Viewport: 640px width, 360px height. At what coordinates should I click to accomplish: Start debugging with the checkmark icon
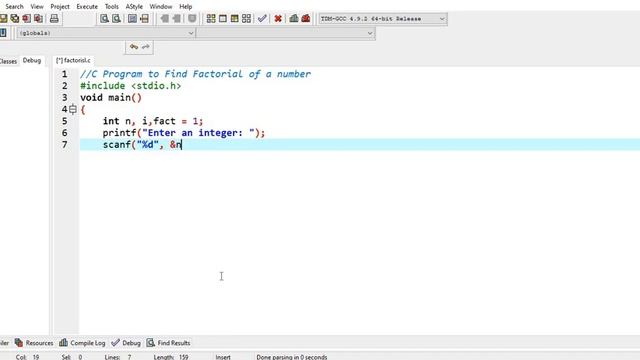click(262, 18)
